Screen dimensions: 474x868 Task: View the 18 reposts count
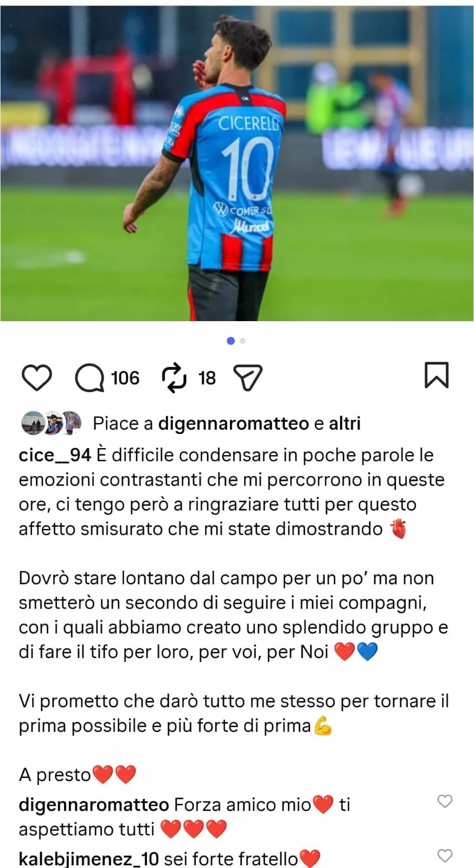tap(207, 378)
